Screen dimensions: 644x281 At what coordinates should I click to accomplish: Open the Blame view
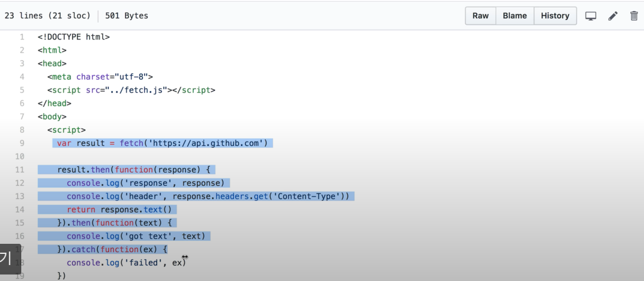(515, 15)
